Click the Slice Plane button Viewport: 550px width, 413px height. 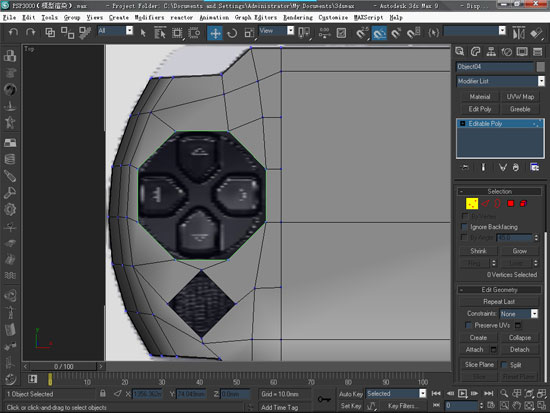pos(479,365)
